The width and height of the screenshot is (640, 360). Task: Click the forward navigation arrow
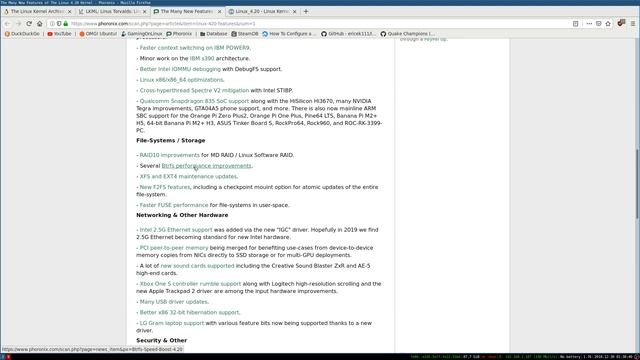point(18,24)
